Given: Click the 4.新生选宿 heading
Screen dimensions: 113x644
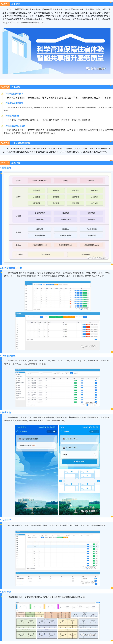Looking at the screenshot, I should 6,412.
